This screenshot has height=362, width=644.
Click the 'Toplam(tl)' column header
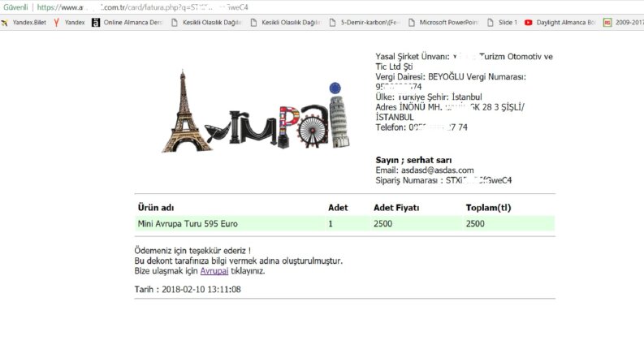click(488, 208)
